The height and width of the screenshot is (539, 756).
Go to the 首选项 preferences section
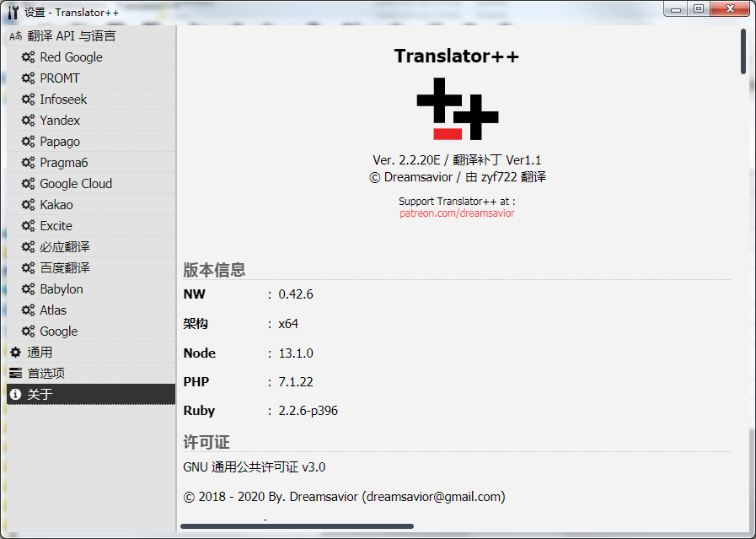(91, 373)
